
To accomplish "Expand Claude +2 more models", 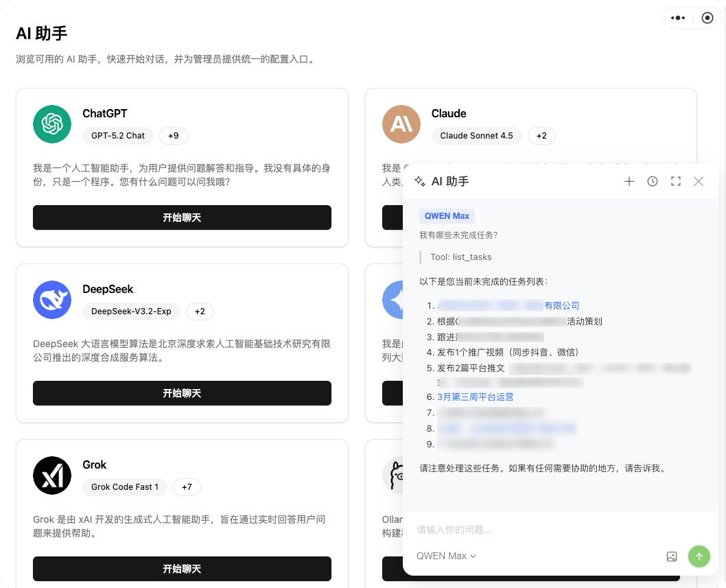I will [x=541, y=136].
